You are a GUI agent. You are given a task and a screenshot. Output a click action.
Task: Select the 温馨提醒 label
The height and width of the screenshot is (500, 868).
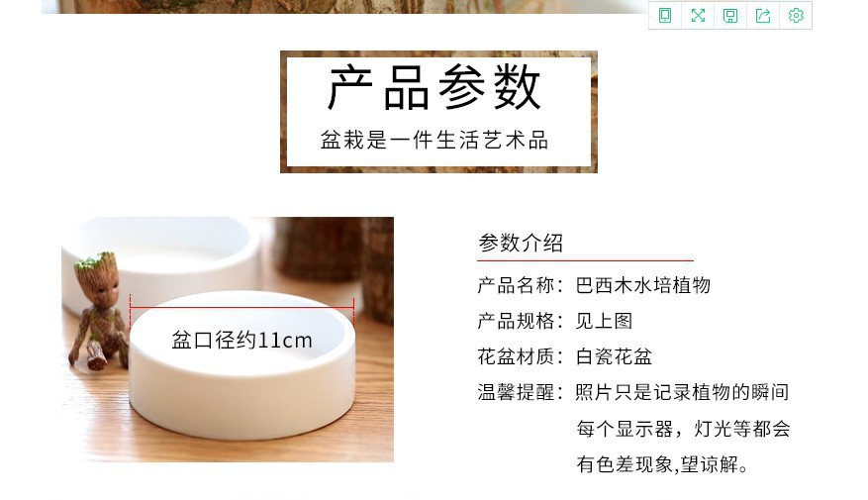point(517,393)
